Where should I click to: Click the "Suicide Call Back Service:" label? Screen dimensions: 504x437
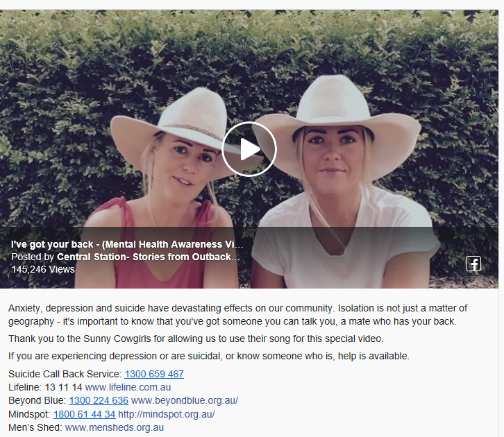pyautogui.click(x=65, y=374)
